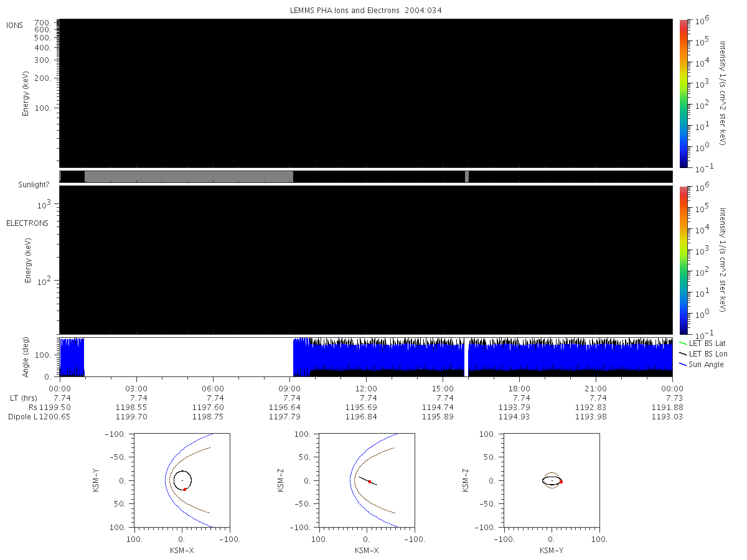The image size is (747, 560).
Task: Click the small gray Sunlight segment near 16:00
Action: (x=467, y=177)
